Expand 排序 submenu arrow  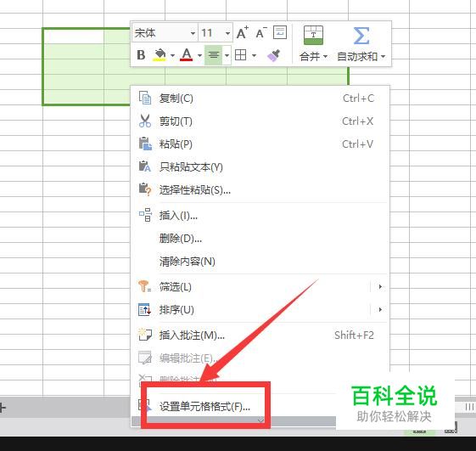click(380, 310)
